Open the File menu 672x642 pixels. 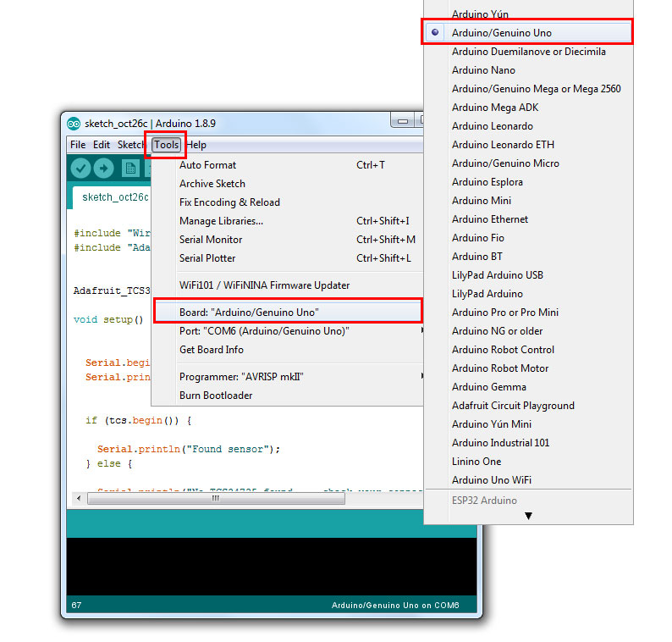coord(78,145)
